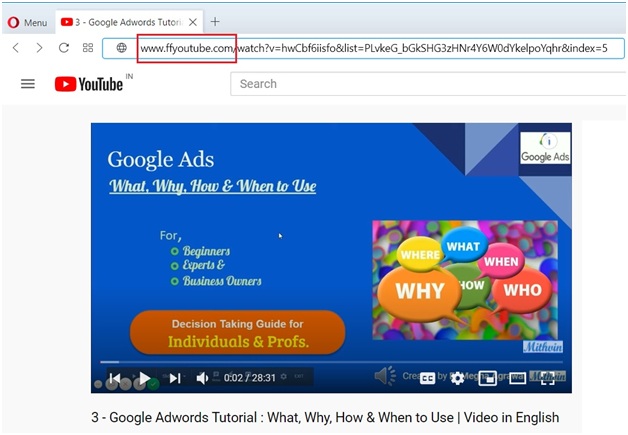
Task: Click the address bar URL field
Action: pyautogui.click(x=380, y=48)
